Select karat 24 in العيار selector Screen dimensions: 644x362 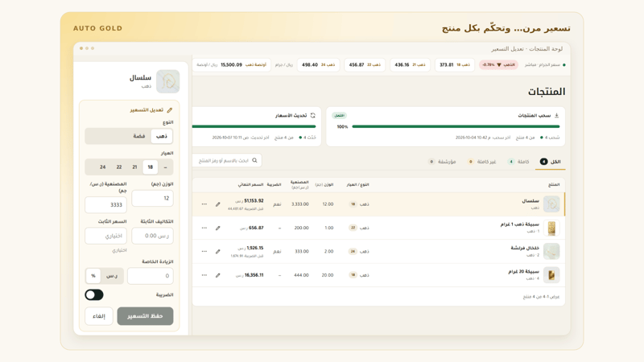point(102,167)
